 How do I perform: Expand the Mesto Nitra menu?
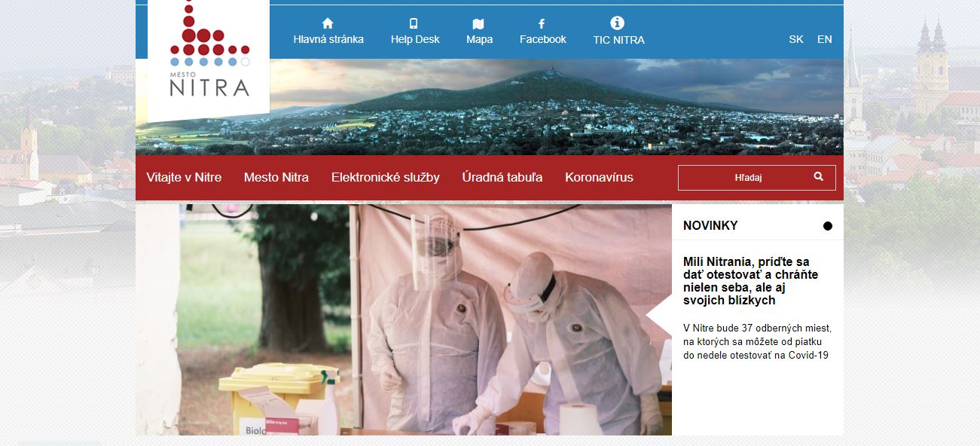(x=276, y=178)
